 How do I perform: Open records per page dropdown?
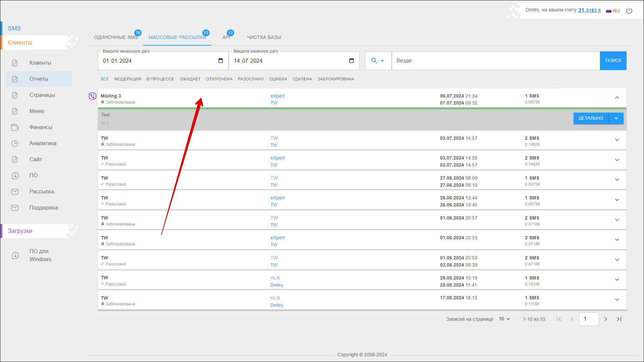pyautogui.click(x=504, y=319)
